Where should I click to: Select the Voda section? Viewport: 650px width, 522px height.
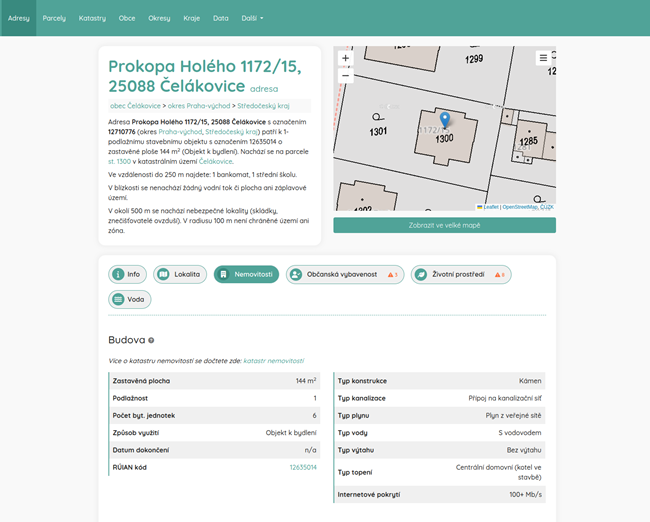(129, 299)
